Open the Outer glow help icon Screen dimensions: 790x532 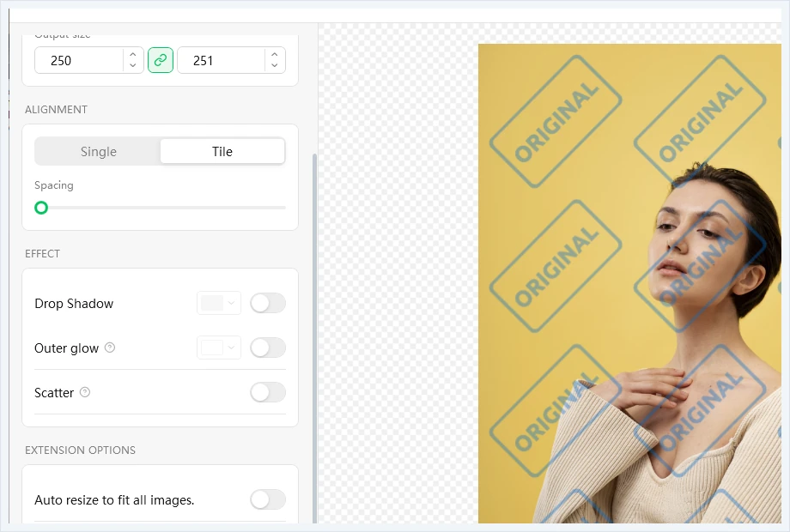(110, 348)
